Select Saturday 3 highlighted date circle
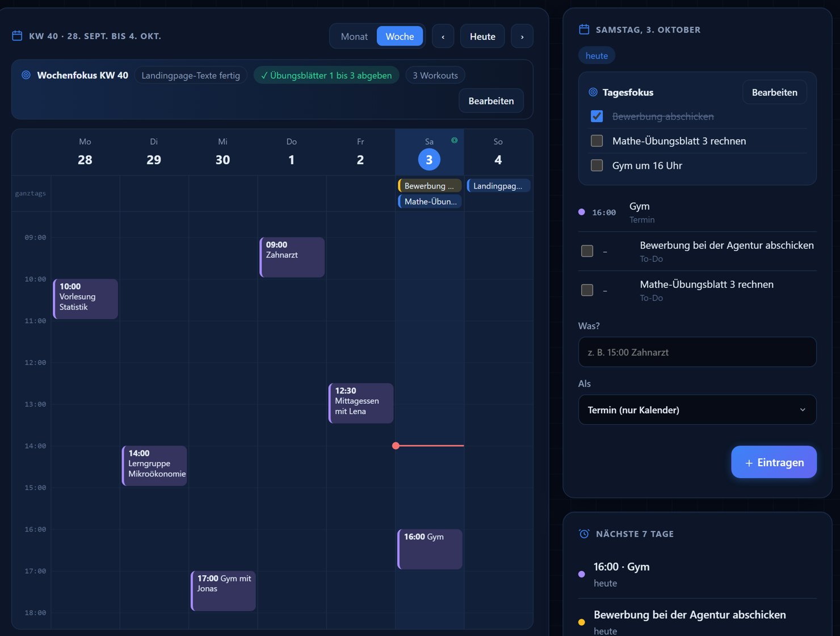Viewport: 840px width, 636px height. pyautogui.click(x=429, y=160)
